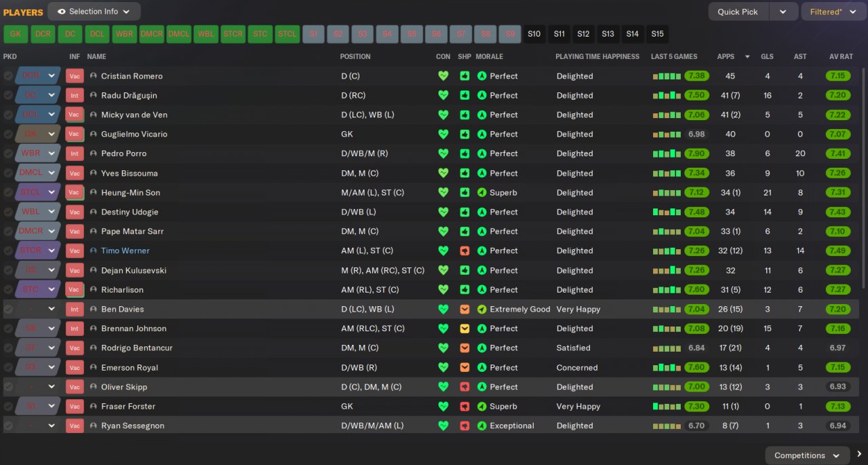Viewport: 868px width, 465px height.
Task: Open the position selector dropdown for Oliver Skipp
Action: (38, 387)
